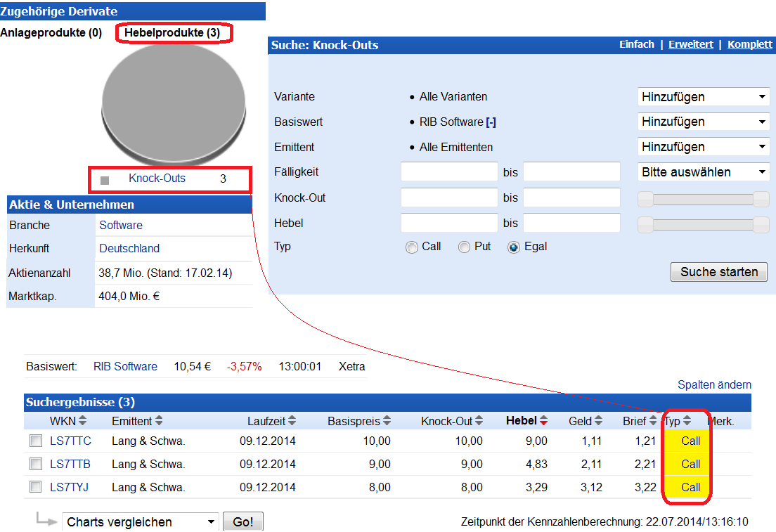Switch to the Erweitert search mode
This screenshot has height=532, width=776.
tap(690, 44)
